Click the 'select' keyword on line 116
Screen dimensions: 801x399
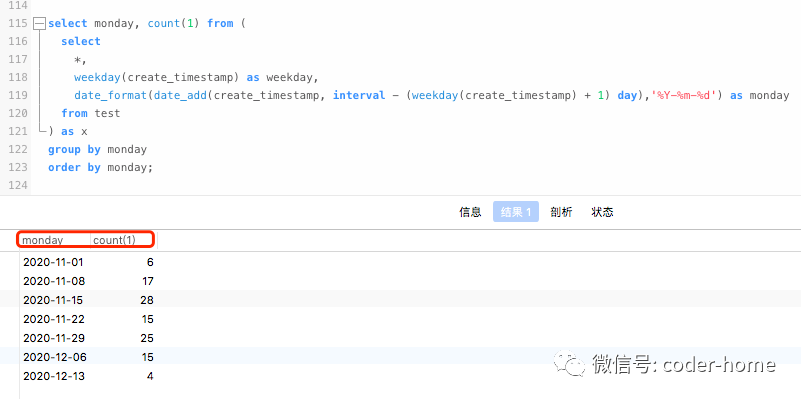[81, 41]
